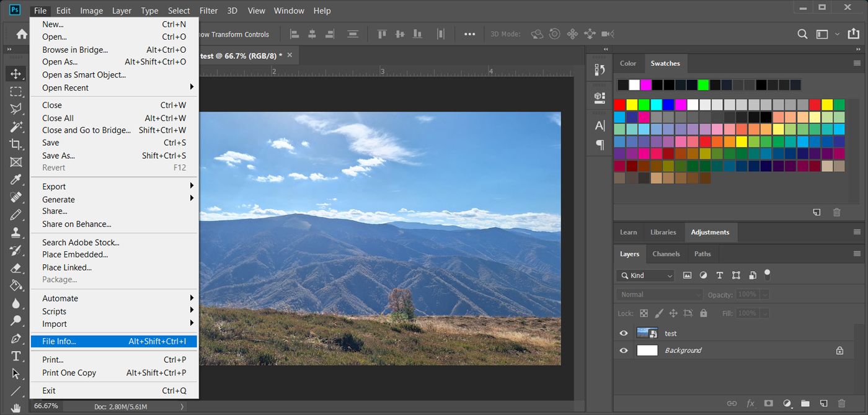Open the Filter menu
Image resolution: width=868 pixels, height=415 pixels.
[208, 11]
